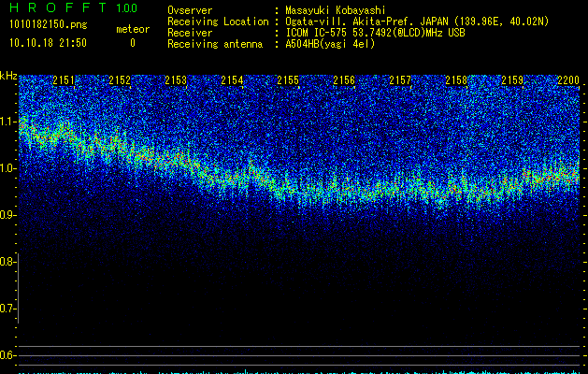Click the 2157 time marker
This screenshot has width=588, height=374.
[x=400, y=80]
